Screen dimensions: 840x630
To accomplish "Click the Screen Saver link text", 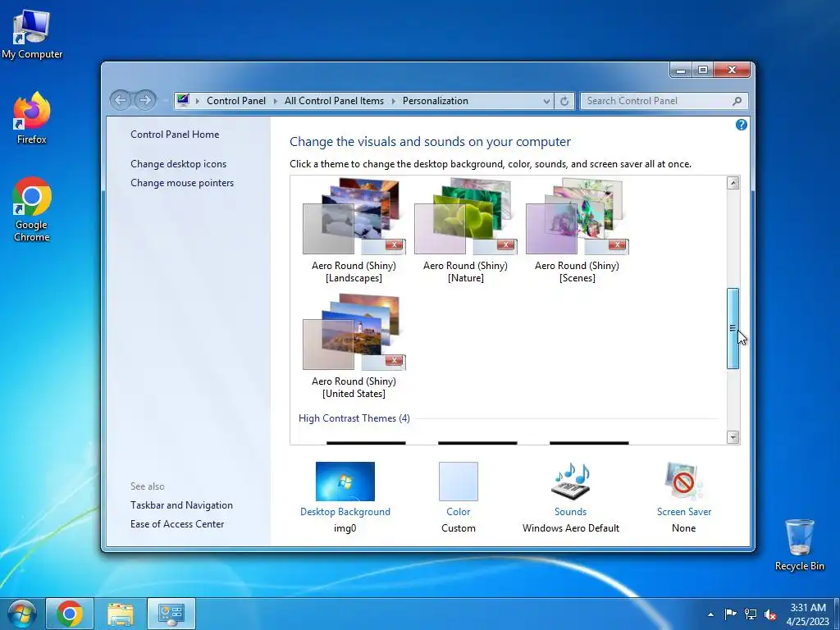I will (684, 512).
